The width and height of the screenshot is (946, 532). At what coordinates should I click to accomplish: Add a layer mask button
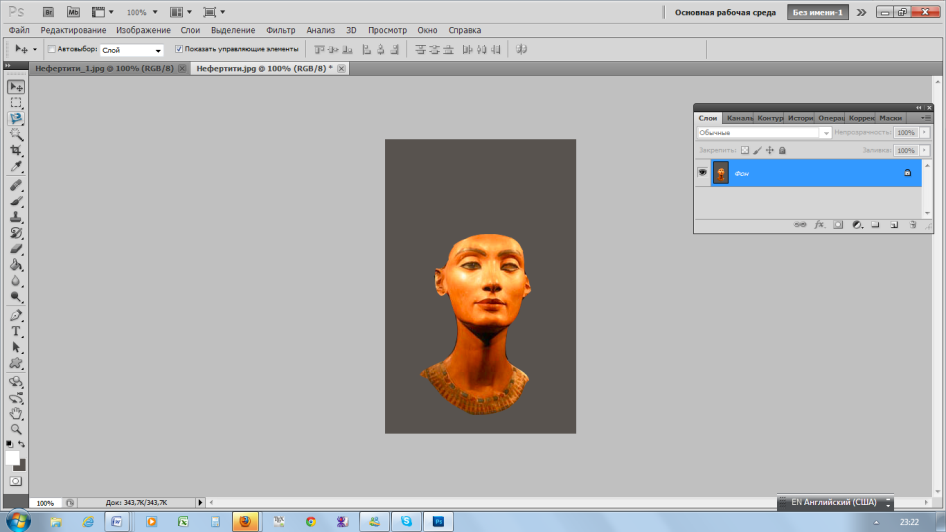pyautogui.click(x=838, y=225)
